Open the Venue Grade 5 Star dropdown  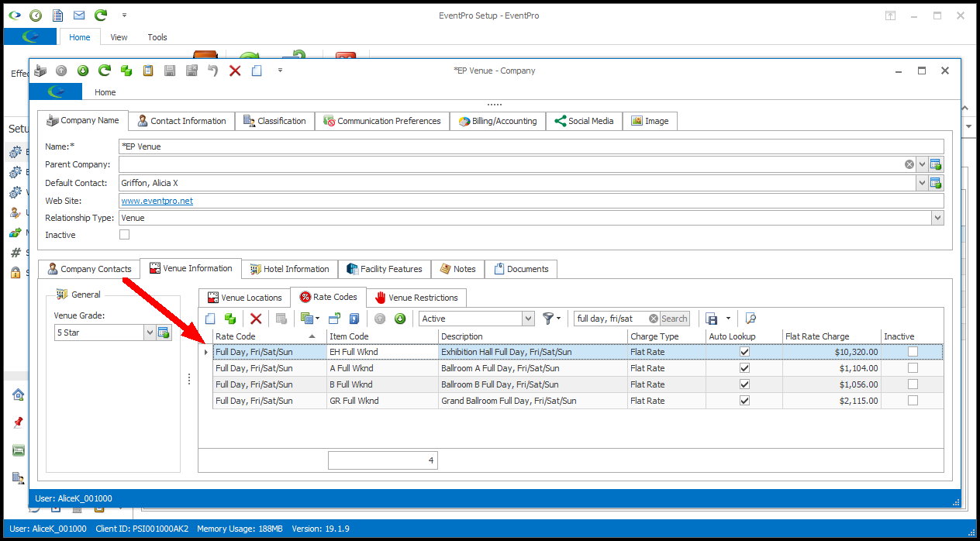[x=150, y=333]
